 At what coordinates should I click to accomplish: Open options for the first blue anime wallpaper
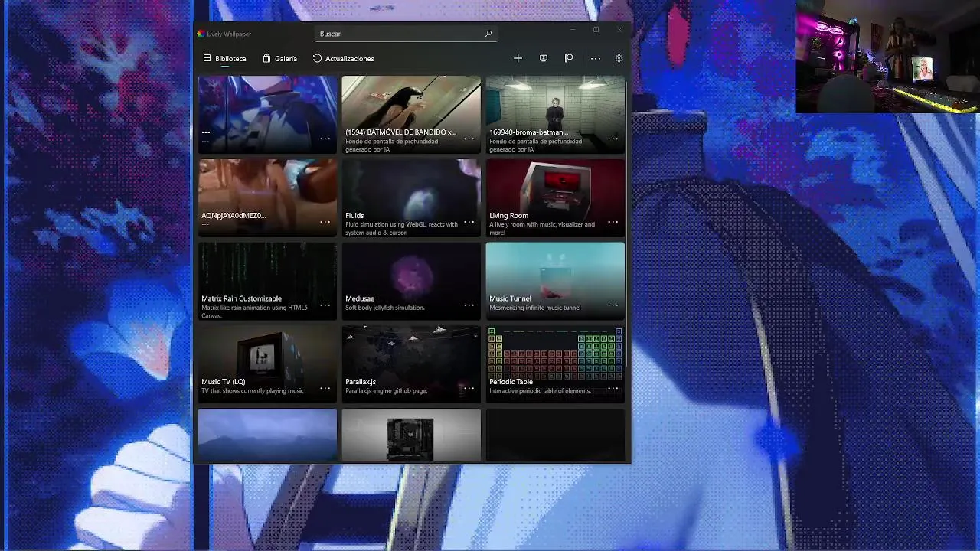(x=325, y=139)
